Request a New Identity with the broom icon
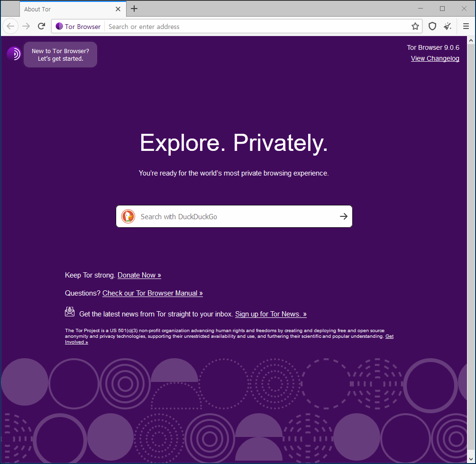Image resolution: width=476 pixels, height=464 pixels. [x=448, y=27]
